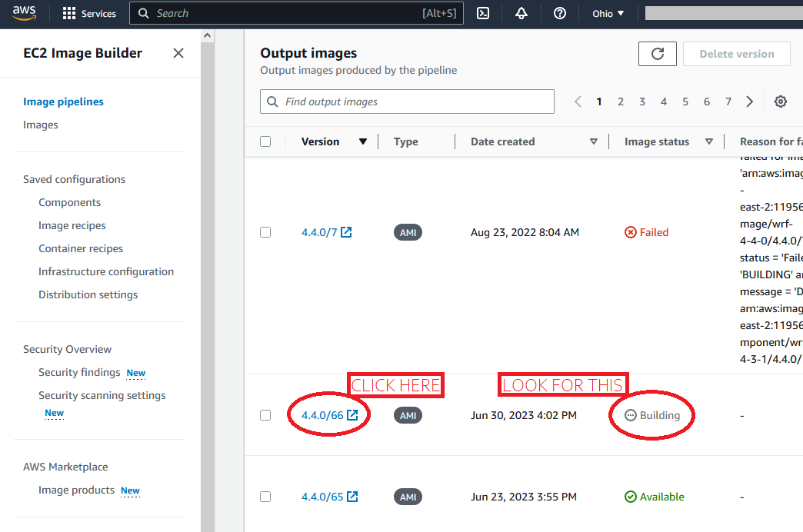Select current page 1

(599, 101)
